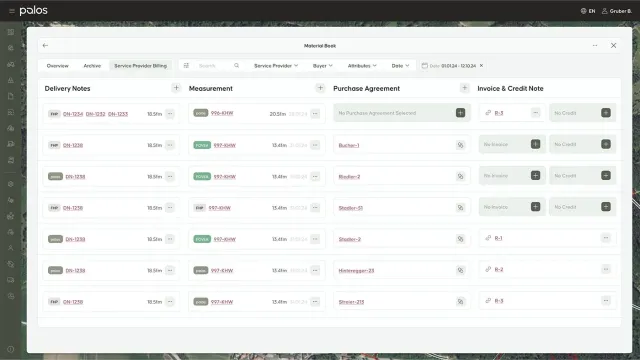Open options for the 996-KHW measurement
Screen dimensions: 640x360
tap(315, 114)
